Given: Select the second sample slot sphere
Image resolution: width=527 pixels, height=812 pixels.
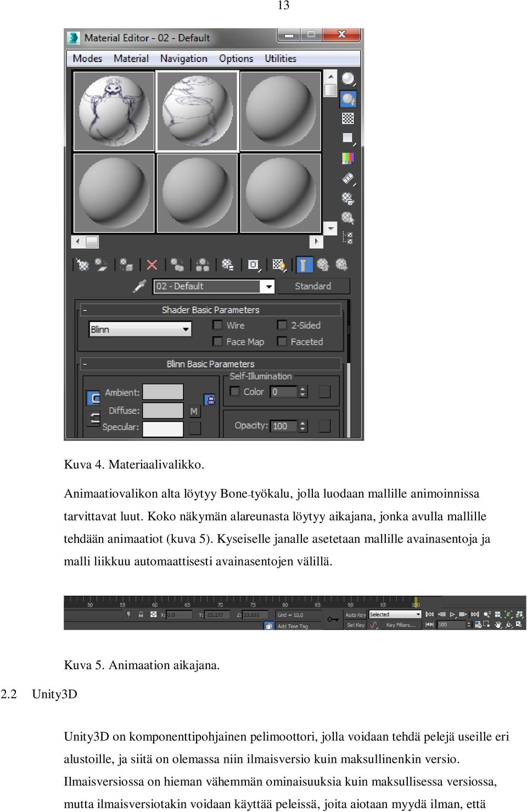Looking at the screenshot, I should point(197,111).
